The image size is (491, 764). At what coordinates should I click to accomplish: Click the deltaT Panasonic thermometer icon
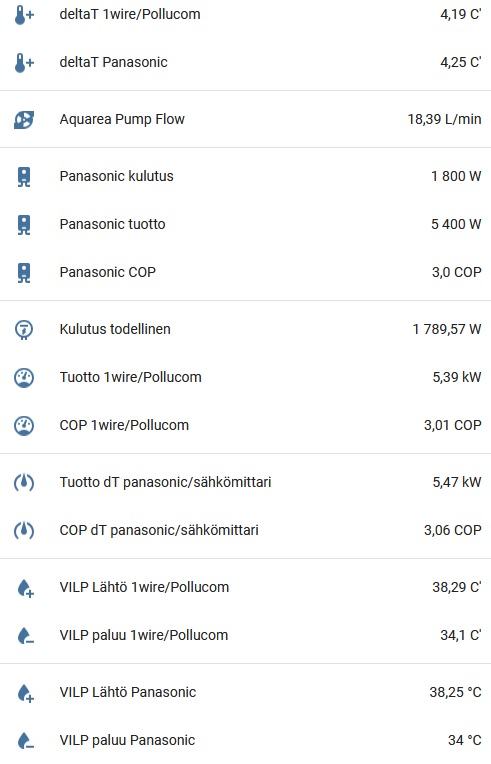point(24,63)
